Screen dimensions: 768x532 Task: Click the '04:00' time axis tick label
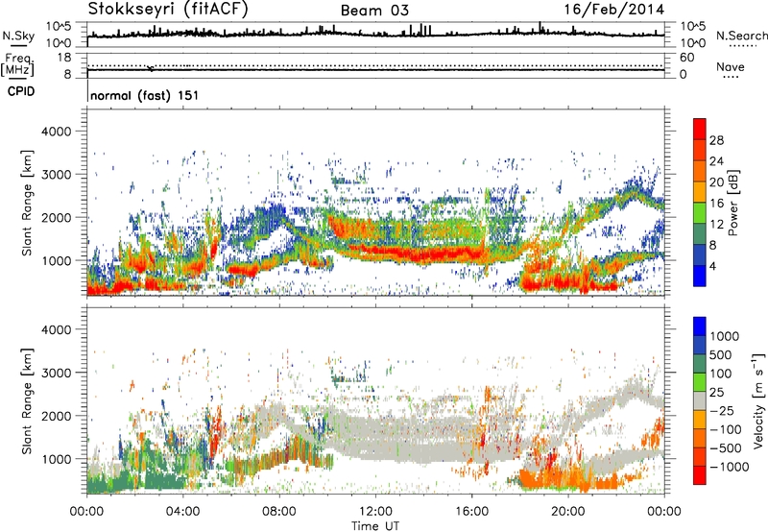pyautogui.click(x=183, y=512)
